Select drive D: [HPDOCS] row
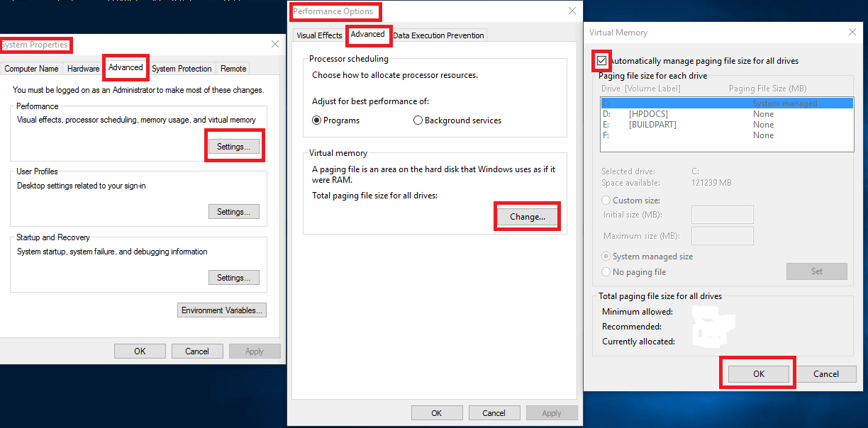This screenshot has height=428, width=868. pyautogui.click(x=727, y=114)
